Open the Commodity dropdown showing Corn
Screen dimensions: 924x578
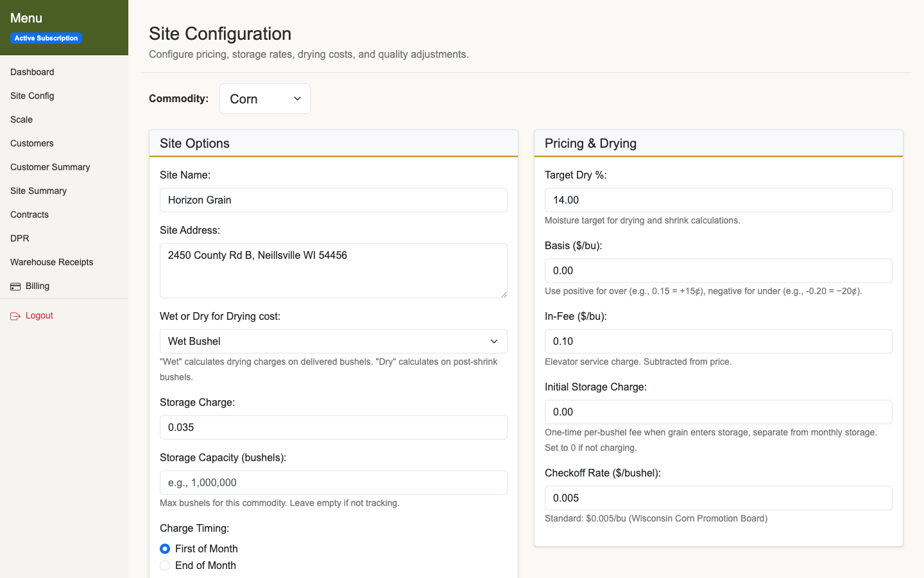[x=264, y=98]
